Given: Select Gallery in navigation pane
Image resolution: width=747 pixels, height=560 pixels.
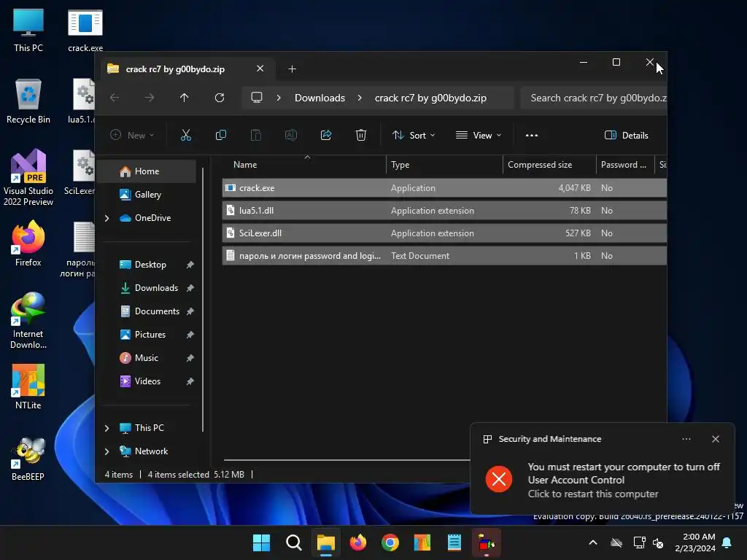Looking at the screenshot, I should pyautogui.click(x=147, y=195).
